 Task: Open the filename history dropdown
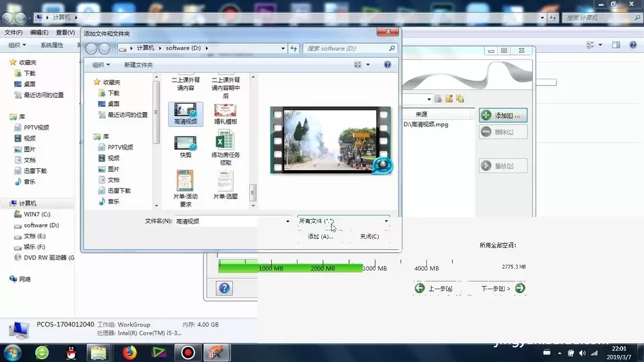point(287,221)
